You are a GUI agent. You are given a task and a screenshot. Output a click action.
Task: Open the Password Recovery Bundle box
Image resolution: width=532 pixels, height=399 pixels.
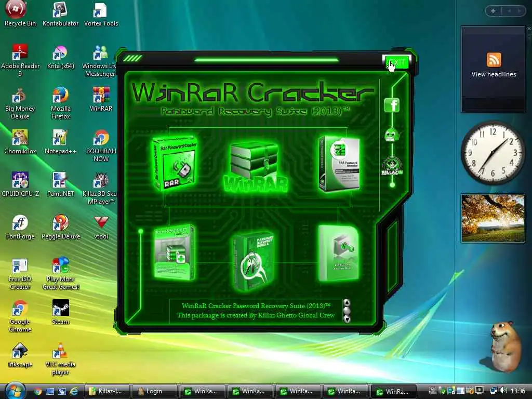pyautogui.click(x=255, y=261)
